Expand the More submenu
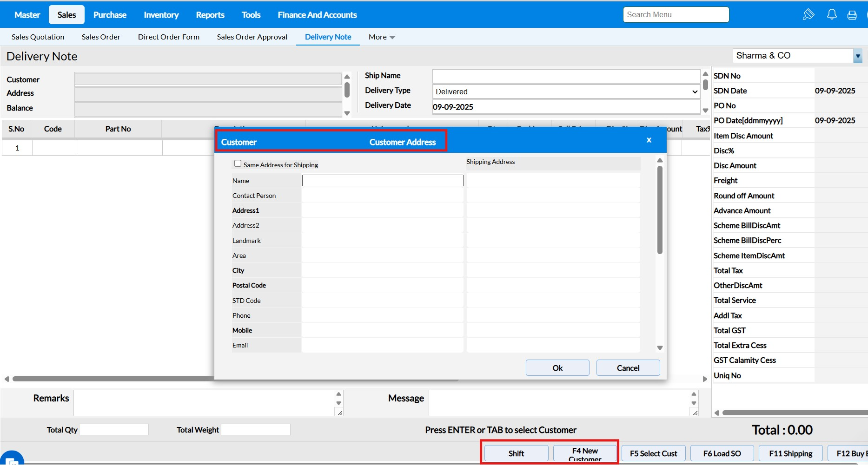The image size is (868, 465). pos(382,37)
